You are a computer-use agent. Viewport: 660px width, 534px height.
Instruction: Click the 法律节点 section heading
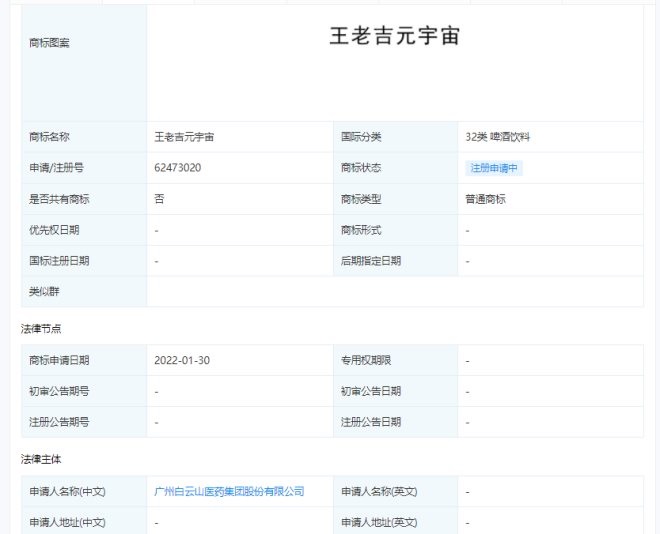(41, 328)
